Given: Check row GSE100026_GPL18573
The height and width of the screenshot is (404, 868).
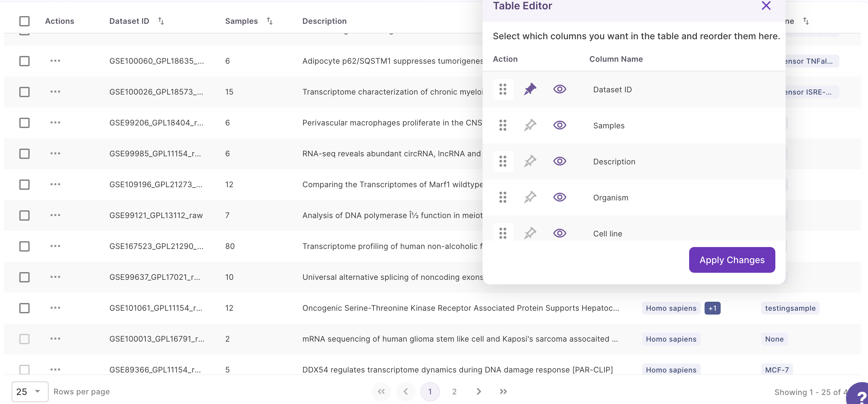Looking at the screenshot, I should pos(24,92).
